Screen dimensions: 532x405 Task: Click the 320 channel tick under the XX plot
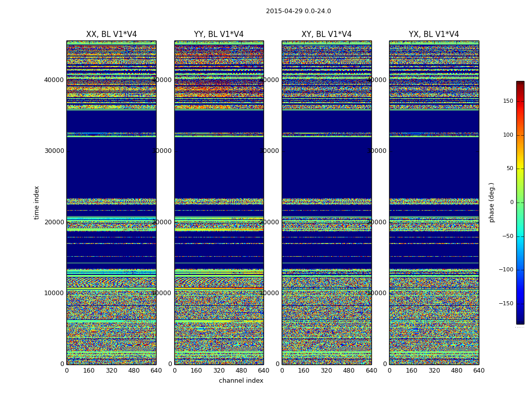tap(111, 371)
